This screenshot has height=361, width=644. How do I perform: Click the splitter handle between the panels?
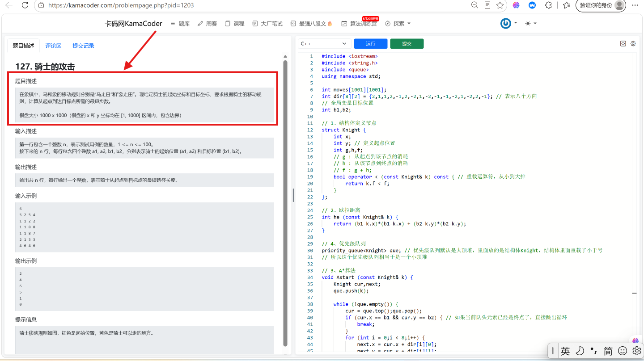pos(293,195)
